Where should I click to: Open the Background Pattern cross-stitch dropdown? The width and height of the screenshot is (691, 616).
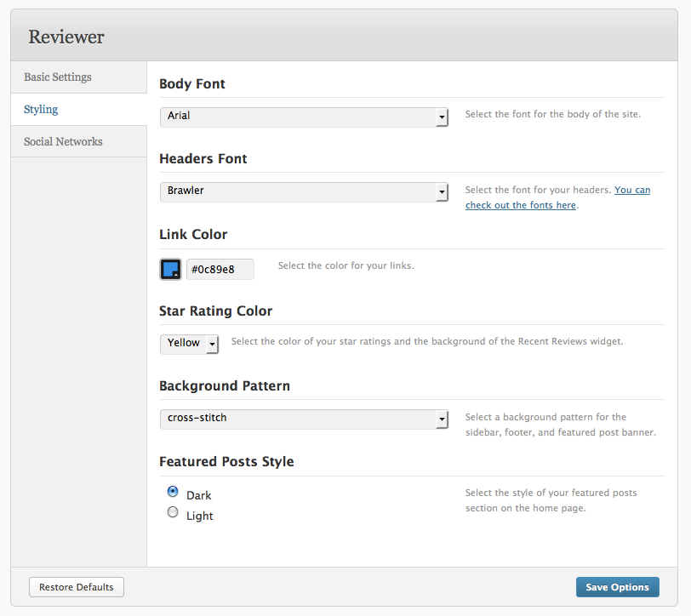(x=304, y=419)
